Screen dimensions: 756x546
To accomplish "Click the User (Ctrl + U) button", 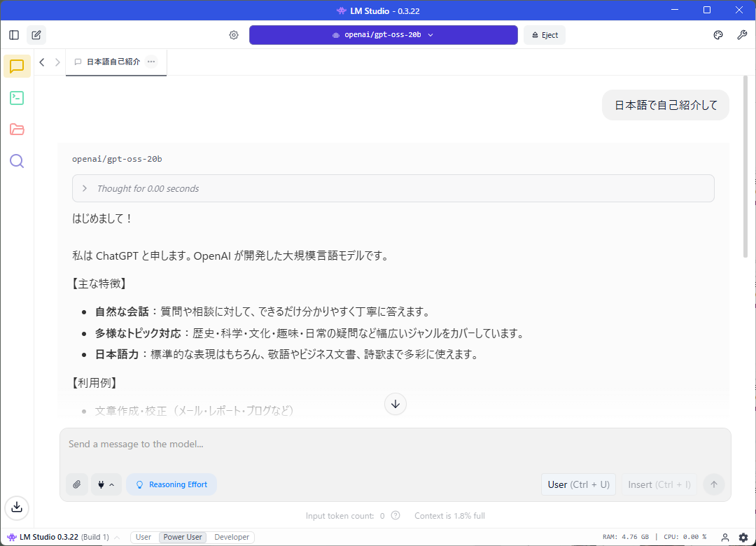I will tap(579, 484).
